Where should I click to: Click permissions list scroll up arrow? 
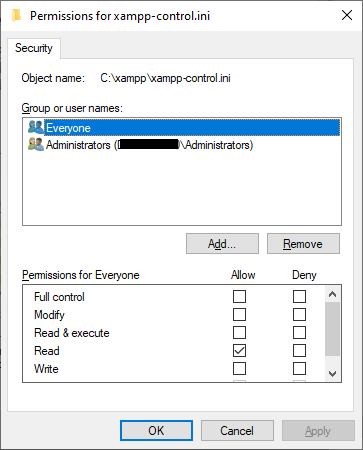332,294
